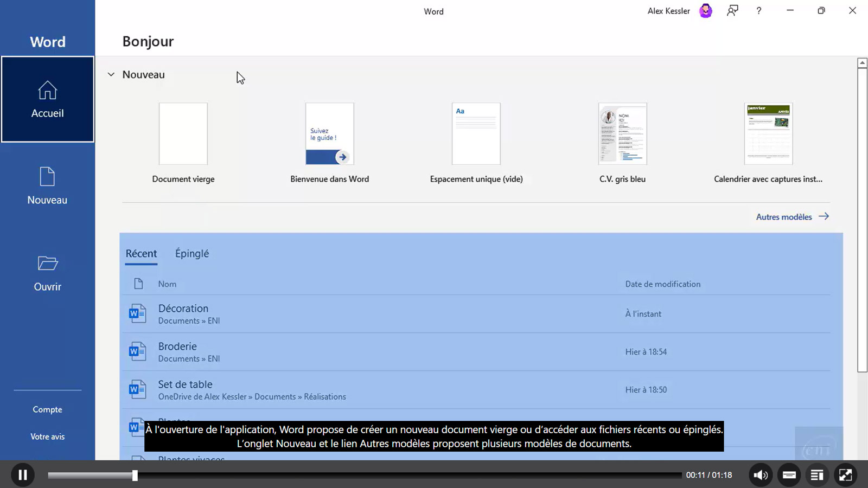Select the Récent tab

(141, 254)
